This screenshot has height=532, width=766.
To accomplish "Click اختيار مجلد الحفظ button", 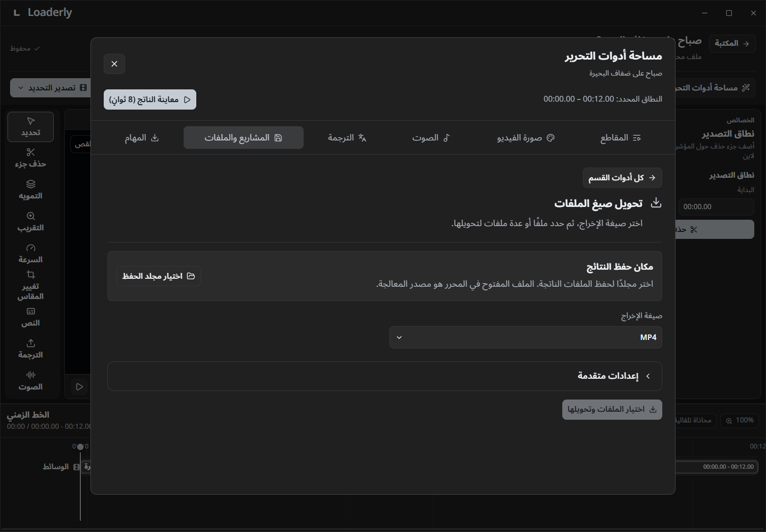I will pyautogui.click(x=159, y=276).
